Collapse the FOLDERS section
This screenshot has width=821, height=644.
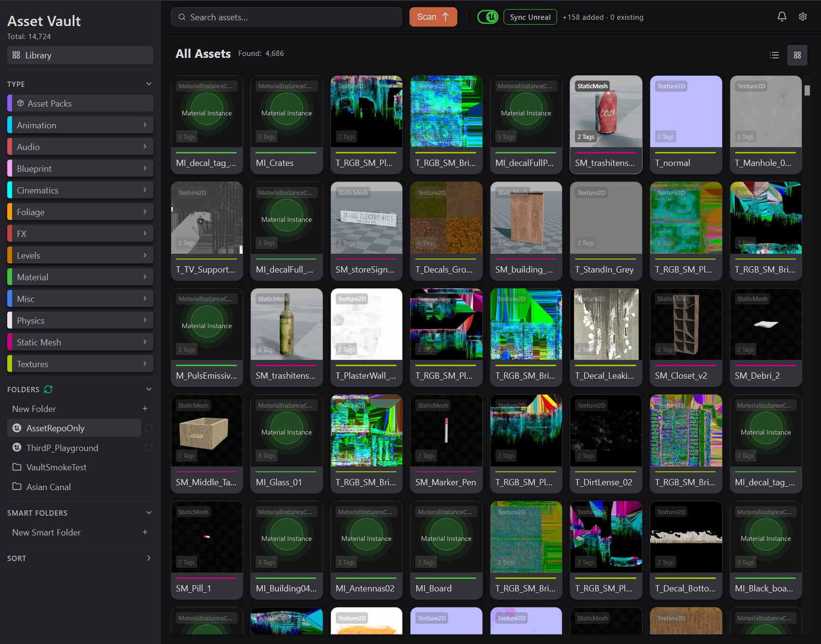[x=149, y=389]
